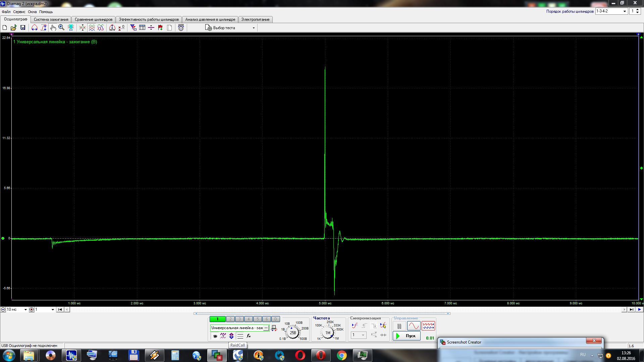Screen dimensions: 644x362
Task: Select the single sine waveform mode
Action: pyautogui.click(x=414, y=326)
